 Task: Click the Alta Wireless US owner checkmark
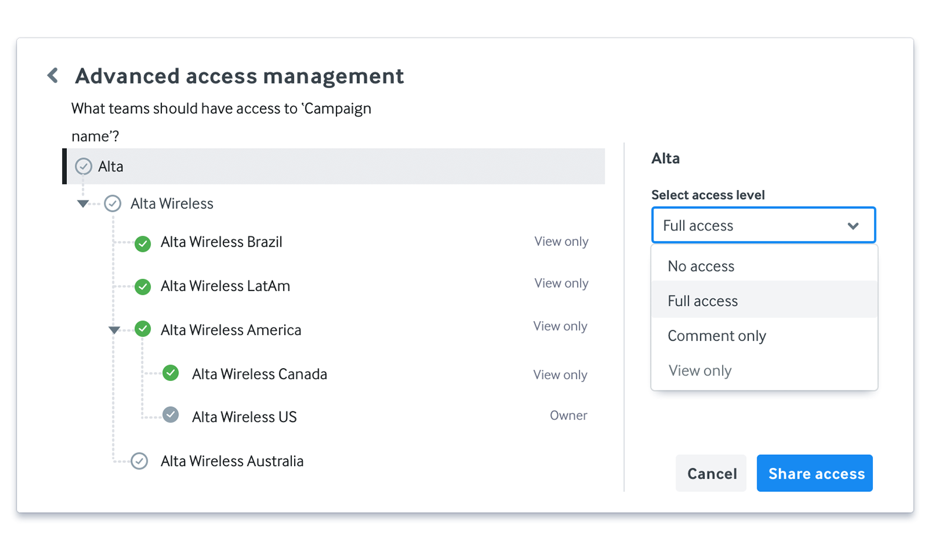(171, 415)
